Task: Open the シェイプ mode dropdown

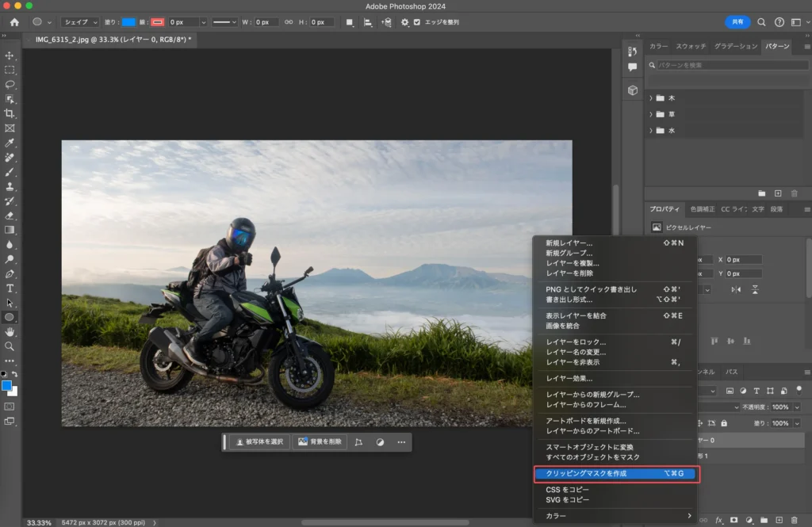Action: click(80, 22)
